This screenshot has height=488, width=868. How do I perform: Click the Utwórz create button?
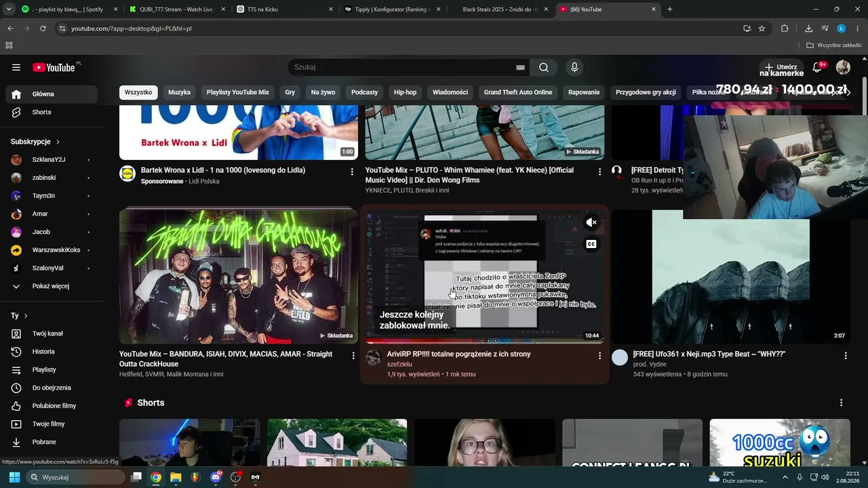point(782,67)
